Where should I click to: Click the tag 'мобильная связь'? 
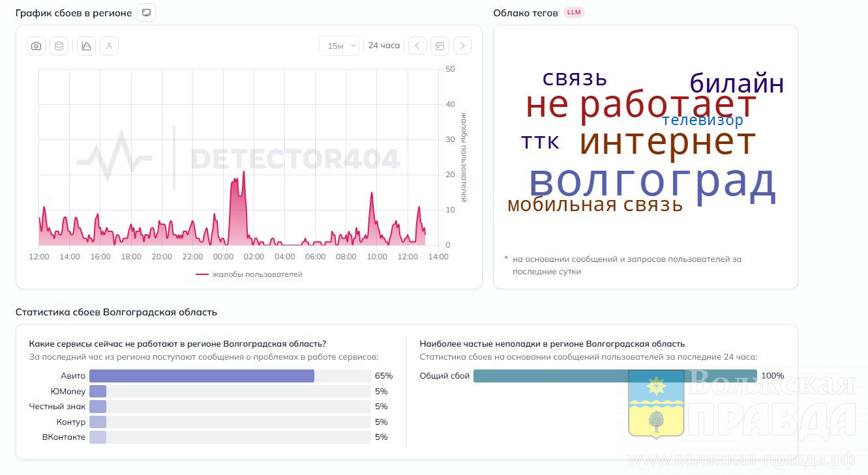[x=595, y=205]
